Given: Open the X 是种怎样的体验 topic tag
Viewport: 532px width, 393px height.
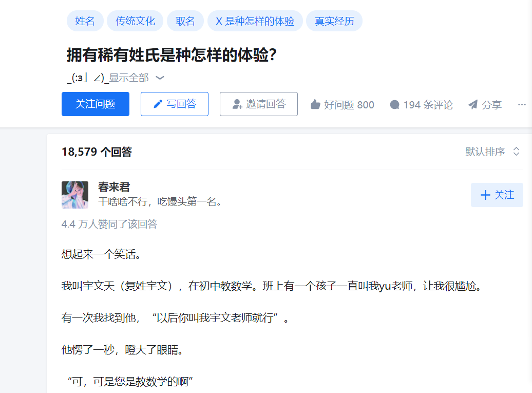Looking at the screenshot, I should [255, 21].
